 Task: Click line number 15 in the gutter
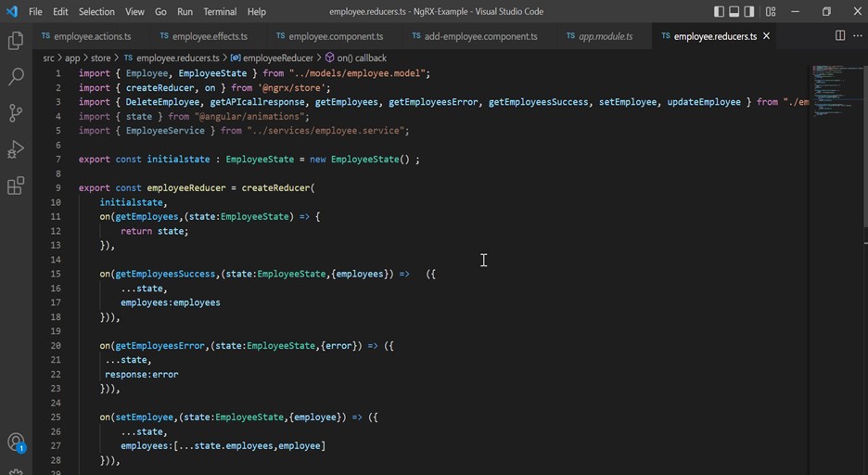pos(56,274)
